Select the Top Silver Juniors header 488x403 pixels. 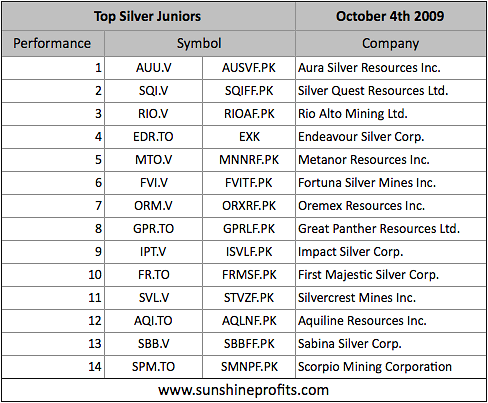pos(149,16)
